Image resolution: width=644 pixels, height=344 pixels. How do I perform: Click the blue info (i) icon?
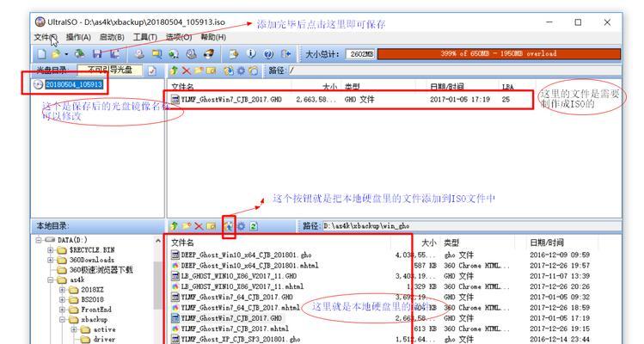coord(251,54)
